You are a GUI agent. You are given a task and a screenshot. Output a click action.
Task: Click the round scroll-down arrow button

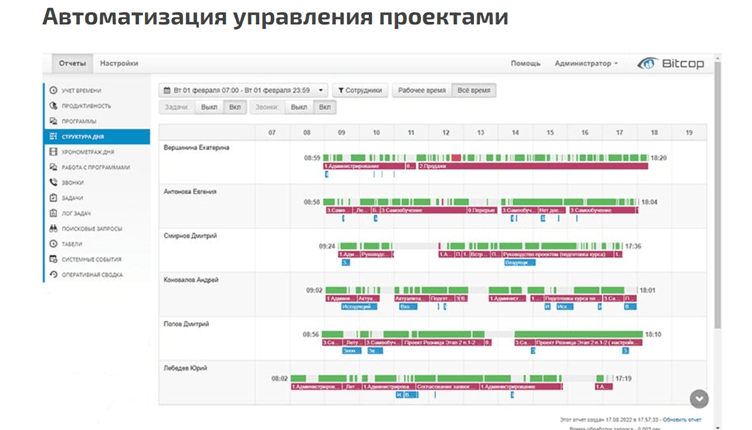699,398
